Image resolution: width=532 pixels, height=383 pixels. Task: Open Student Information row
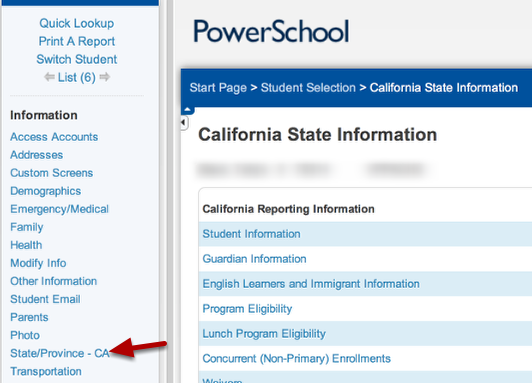click(x=365, y=234)
